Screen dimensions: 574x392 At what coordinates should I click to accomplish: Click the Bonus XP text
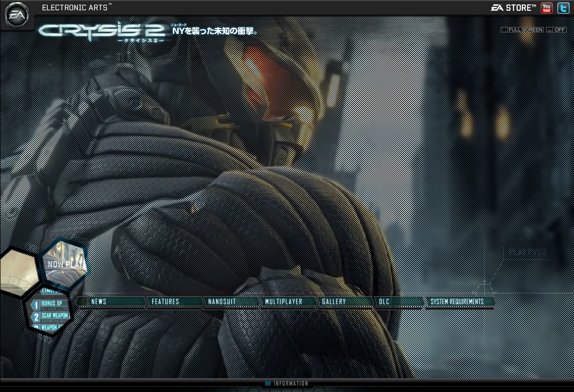point(52,303)
